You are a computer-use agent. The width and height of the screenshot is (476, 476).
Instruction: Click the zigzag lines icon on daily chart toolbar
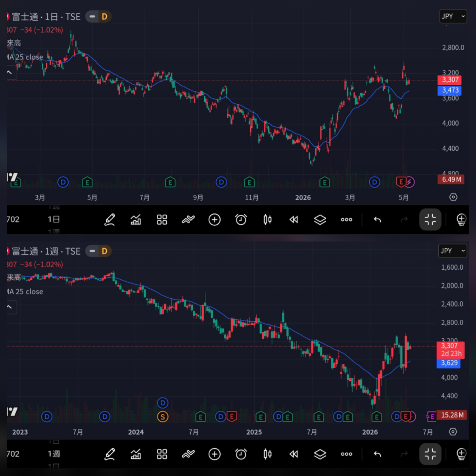(x=188, y=219)
